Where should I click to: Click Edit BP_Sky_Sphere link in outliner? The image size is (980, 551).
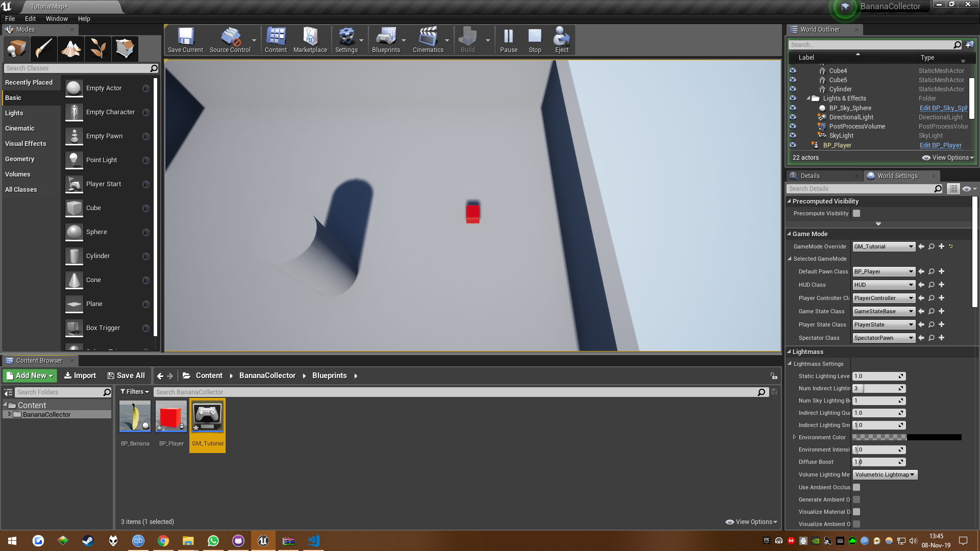click(x=943, y=108)
